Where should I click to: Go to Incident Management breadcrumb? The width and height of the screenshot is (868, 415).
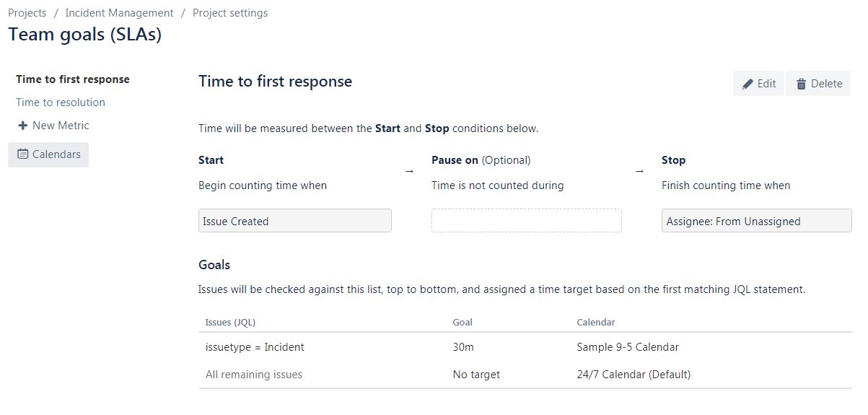119,13
